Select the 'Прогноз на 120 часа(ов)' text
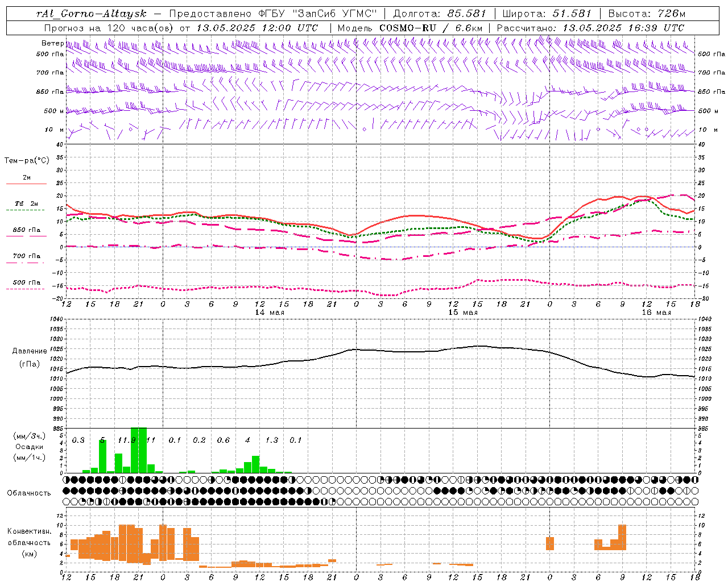The height and width of the screenshot is (582, 728). pos(110,27)
